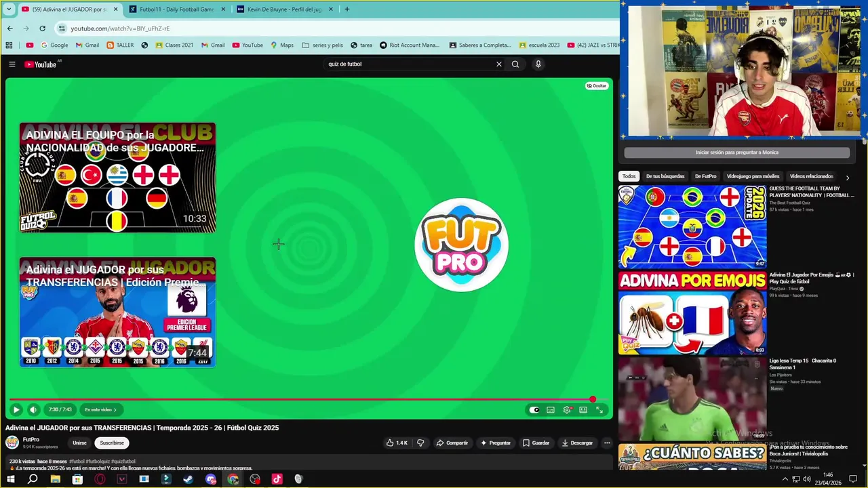Viewport: 868px width, 488px height.
Task: Mute the video volume
Action: point(33,409)
